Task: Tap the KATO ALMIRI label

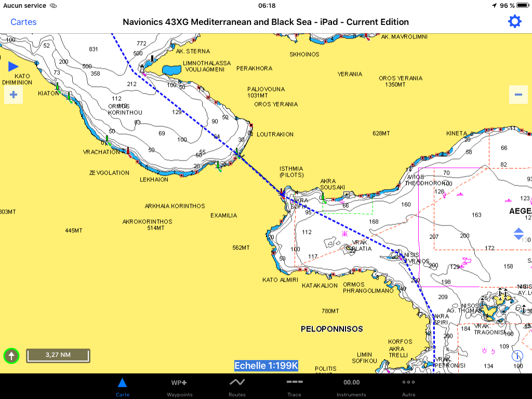Action: coord(280,280)
